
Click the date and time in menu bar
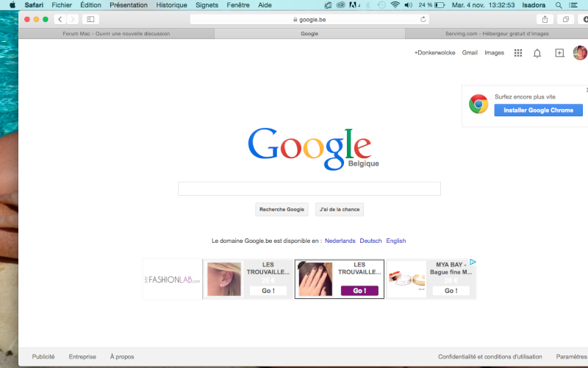tap(483, 5)
